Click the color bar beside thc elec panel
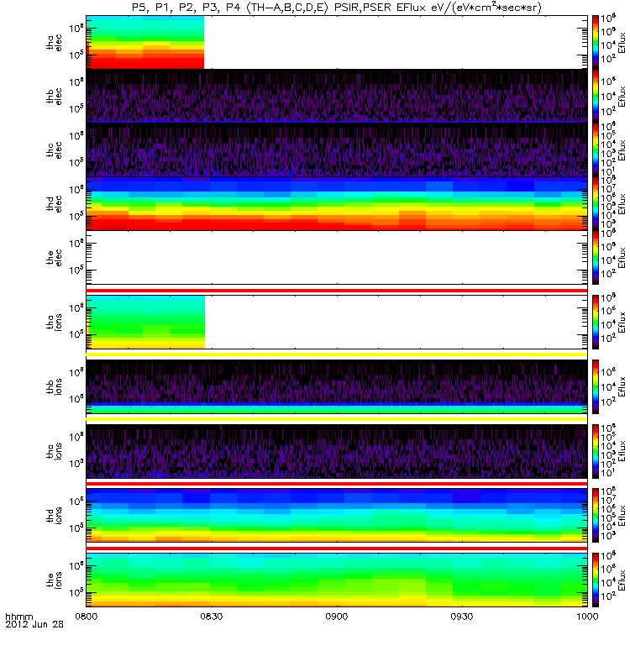Image resolution: width=630 pixels, height=672 pixels. [x=596, y=150]
